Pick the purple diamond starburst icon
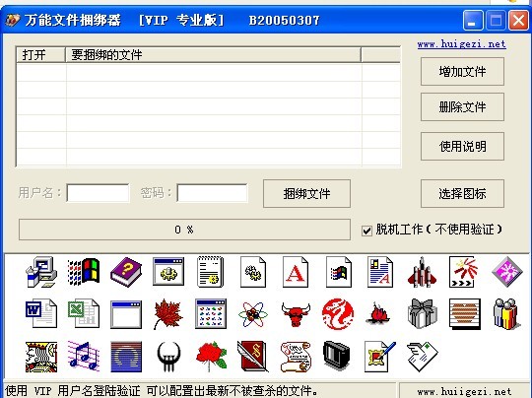 click(507, 272)
